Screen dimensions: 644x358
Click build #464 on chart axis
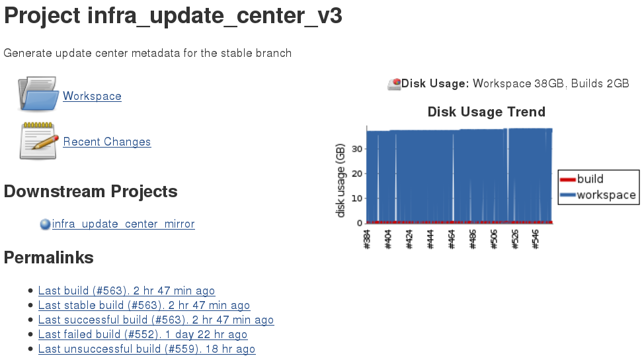pos(452,239)
